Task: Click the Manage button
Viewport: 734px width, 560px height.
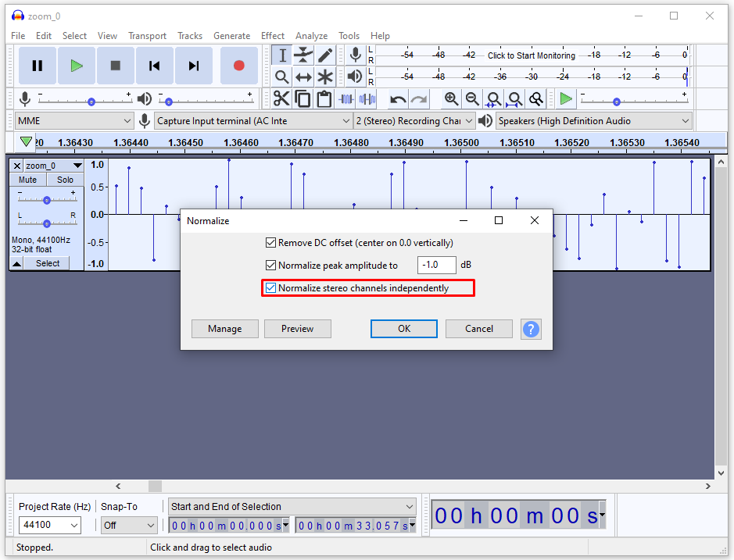Action: point(224,328)
